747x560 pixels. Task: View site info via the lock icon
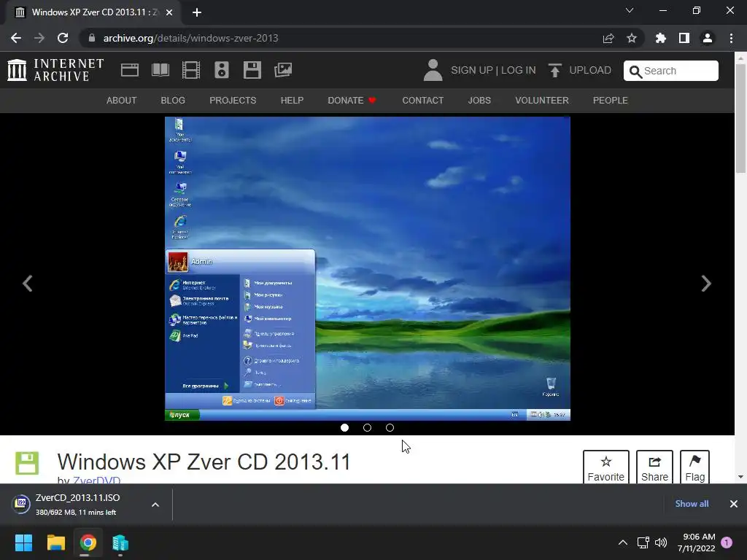tap(91, 38)
